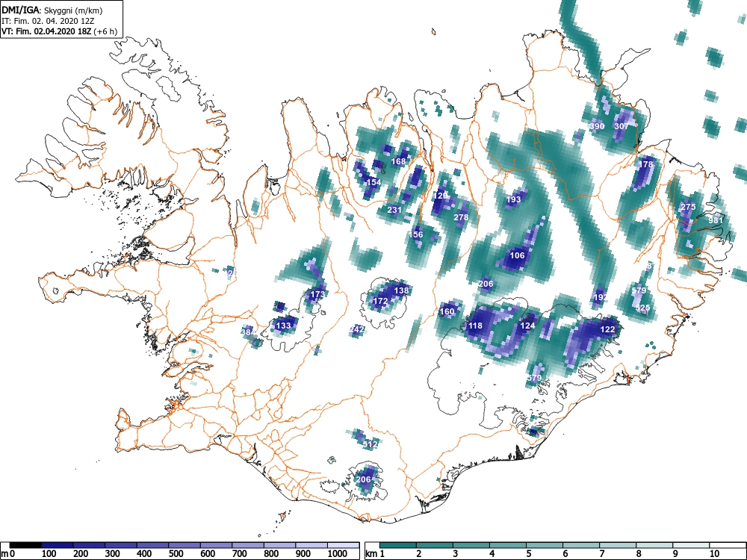Click the 278 visibility value

coord(461,217)
